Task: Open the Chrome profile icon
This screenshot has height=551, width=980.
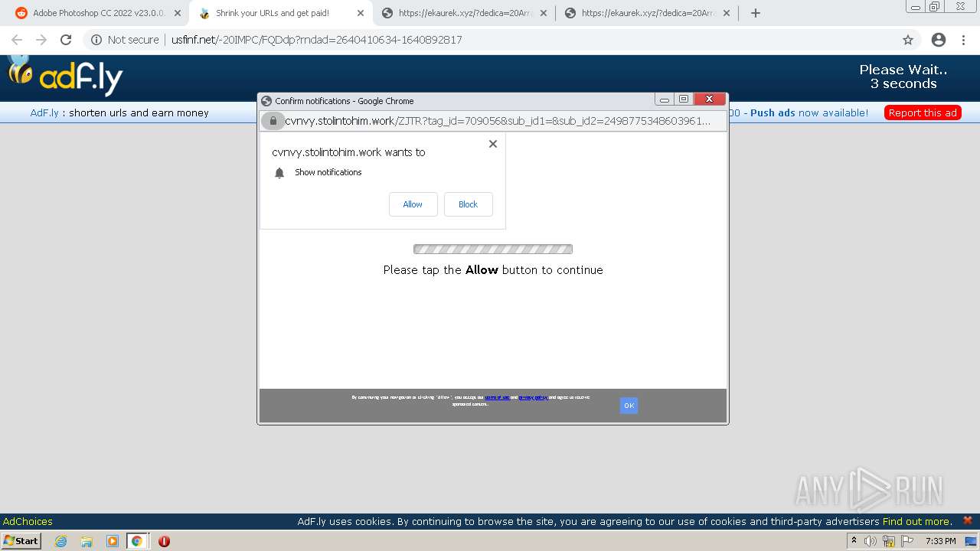Action: click(x=939, y=40)
